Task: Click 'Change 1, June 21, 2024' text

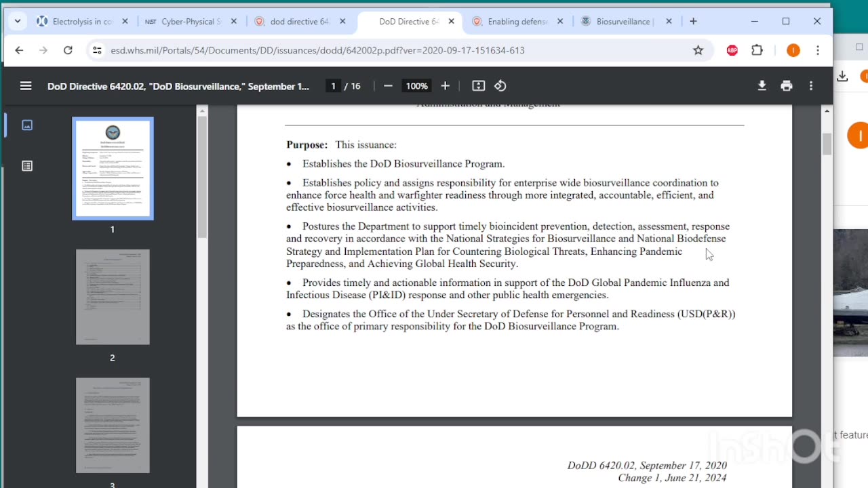Action: pos(672,478)
